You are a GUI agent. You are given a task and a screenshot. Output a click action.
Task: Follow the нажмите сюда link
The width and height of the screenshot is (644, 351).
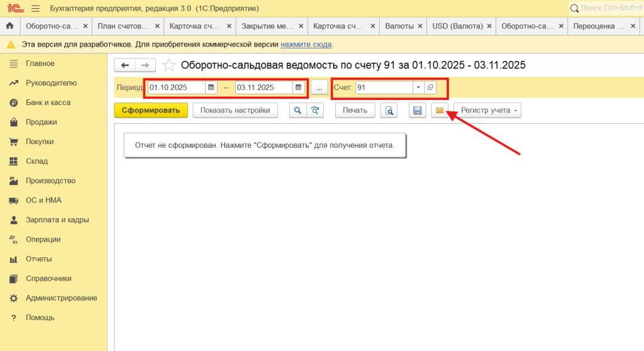pos(306,45)
